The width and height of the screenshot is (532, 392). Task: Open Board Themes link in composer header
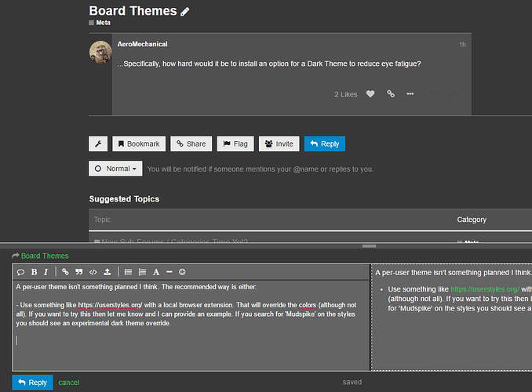45,256
